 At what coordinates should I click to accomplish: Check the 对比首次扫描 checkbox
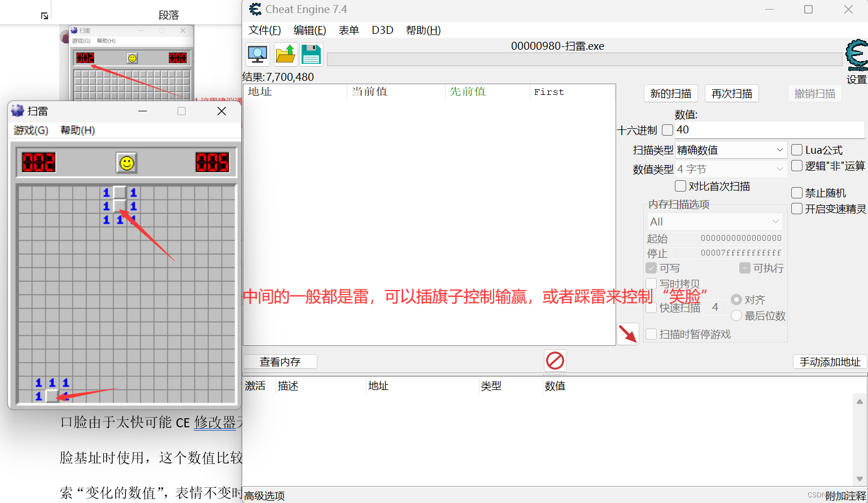pyautogui.click(x=681, y=186)
